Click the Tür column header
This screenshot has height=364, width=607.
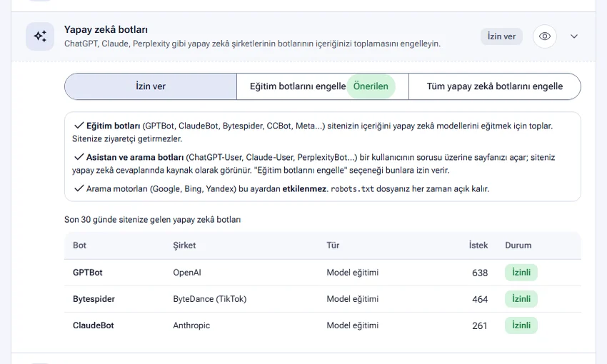tap(333, 246)
